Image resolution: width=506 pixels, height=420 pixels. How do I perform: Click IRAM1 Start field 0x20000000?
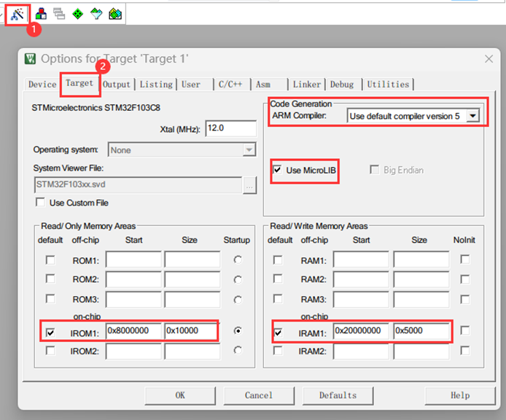pos(361,330)
